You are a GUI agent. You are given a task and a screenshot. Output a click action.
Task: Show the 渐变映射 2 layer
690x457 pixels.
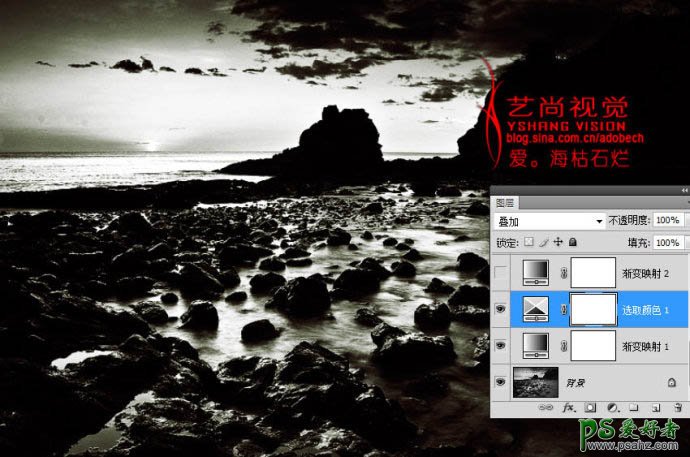(x=498, y=271)
